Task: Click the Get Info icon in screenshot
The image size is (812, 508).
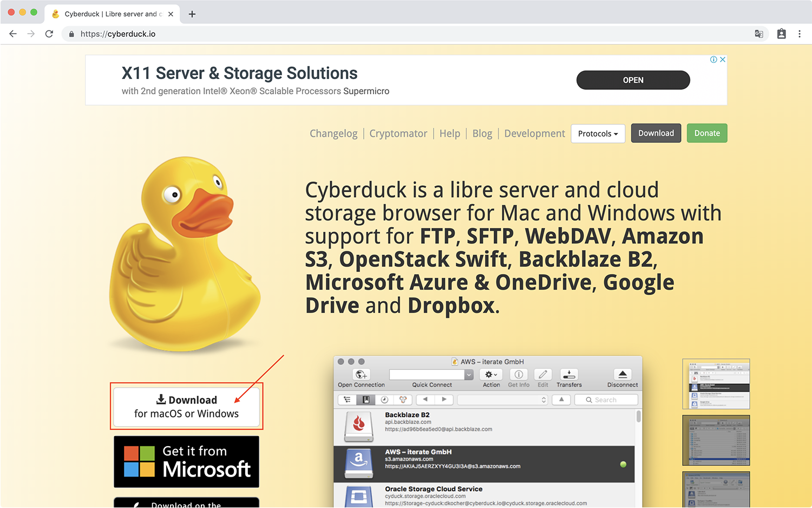Action: [x=519, y=375]
